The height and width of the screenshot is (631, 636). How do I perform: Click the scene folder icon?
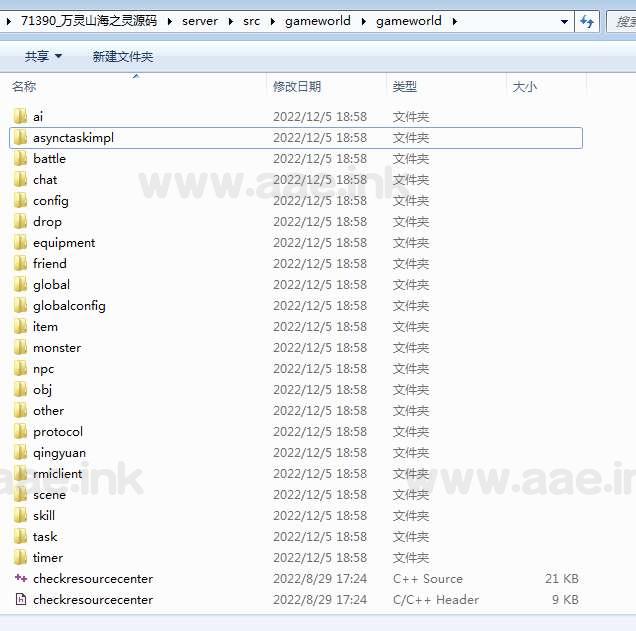tap(20, 494)
